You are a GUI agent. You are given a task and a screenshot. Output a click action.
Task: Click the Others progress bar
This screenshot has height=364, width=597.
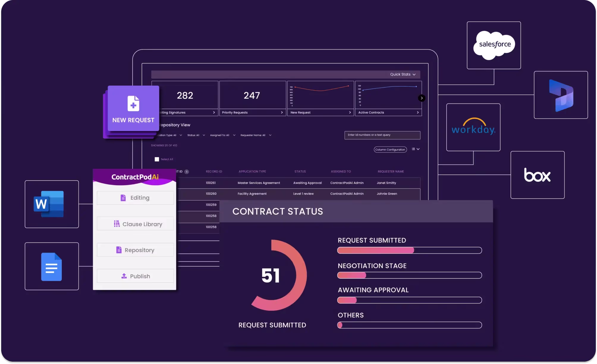pyautogui.click(x=409, y=325)
